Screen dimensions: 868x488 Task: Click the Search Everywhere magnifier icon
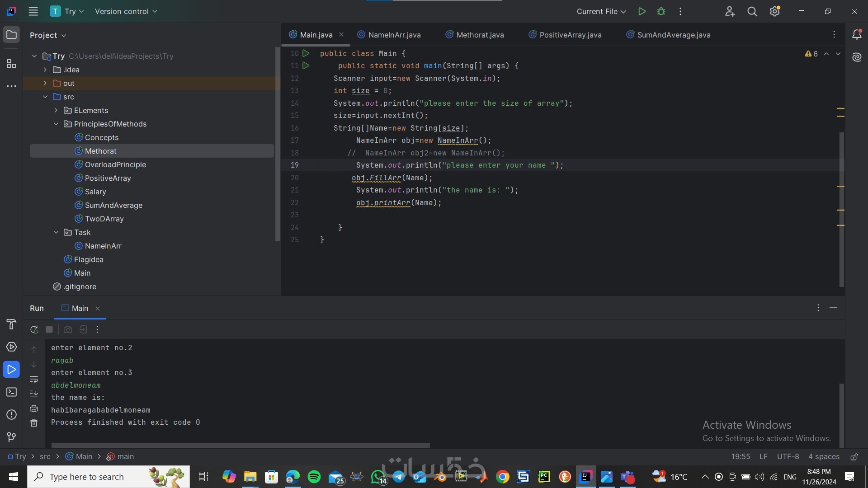coord(752,11)
